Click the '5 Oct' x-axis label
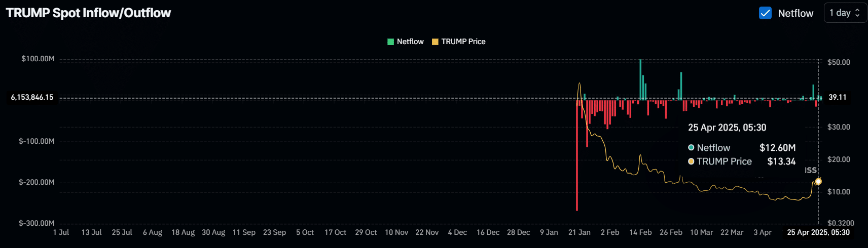 pos(305,232)
